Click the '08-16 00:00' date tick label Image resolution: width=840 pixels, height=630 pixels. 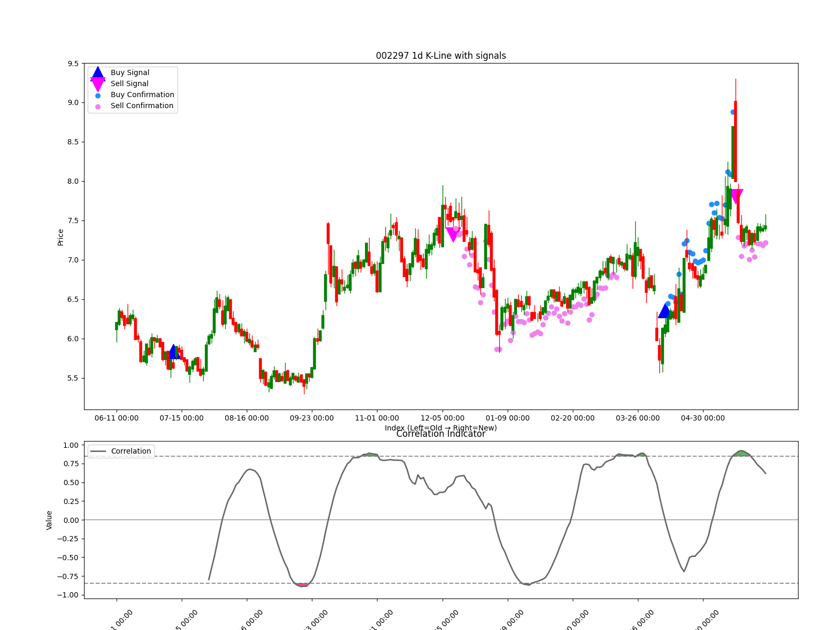247,418
